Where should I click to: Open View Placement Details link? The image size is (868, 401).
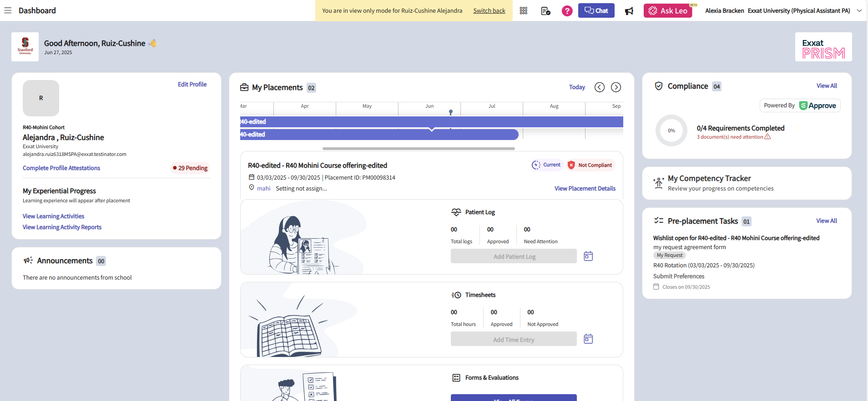(585, 189)
